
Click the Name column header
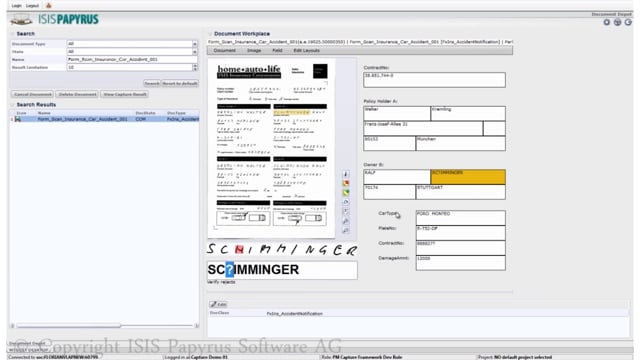[44, 113]
